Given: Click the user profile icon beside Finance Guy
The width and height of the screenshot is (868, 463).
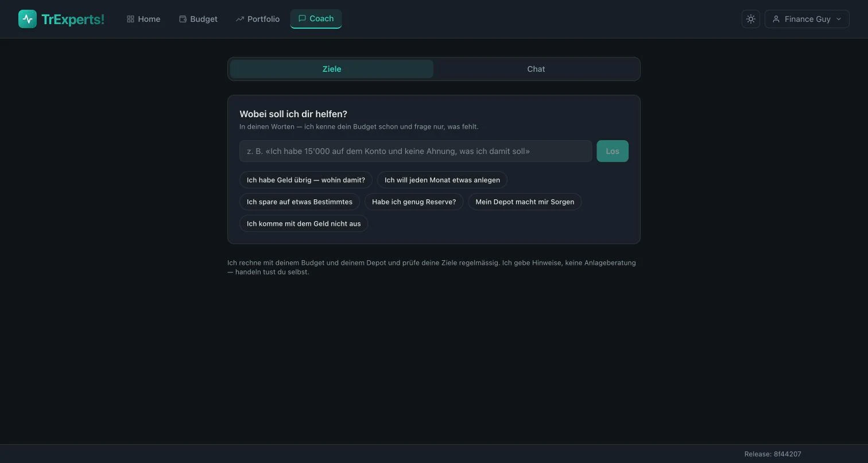Looking at the screenshot, I should [776, 19].
